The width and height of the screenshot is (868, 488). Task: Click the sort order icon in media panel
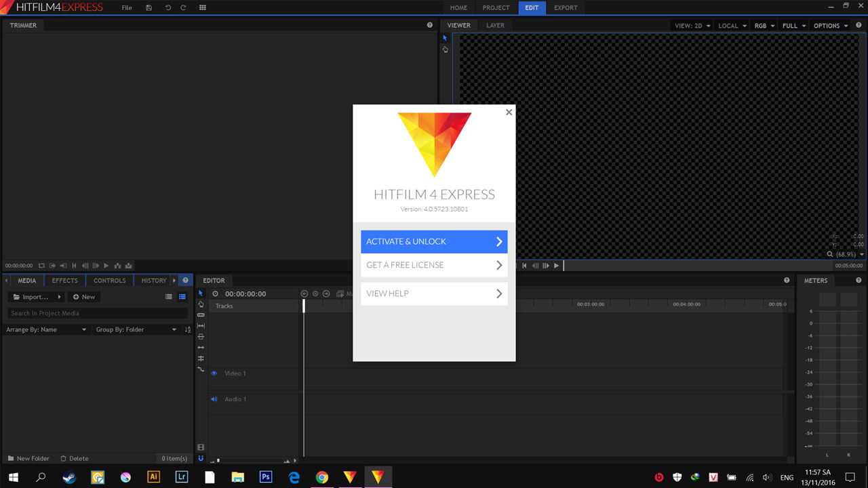[188, 329]
